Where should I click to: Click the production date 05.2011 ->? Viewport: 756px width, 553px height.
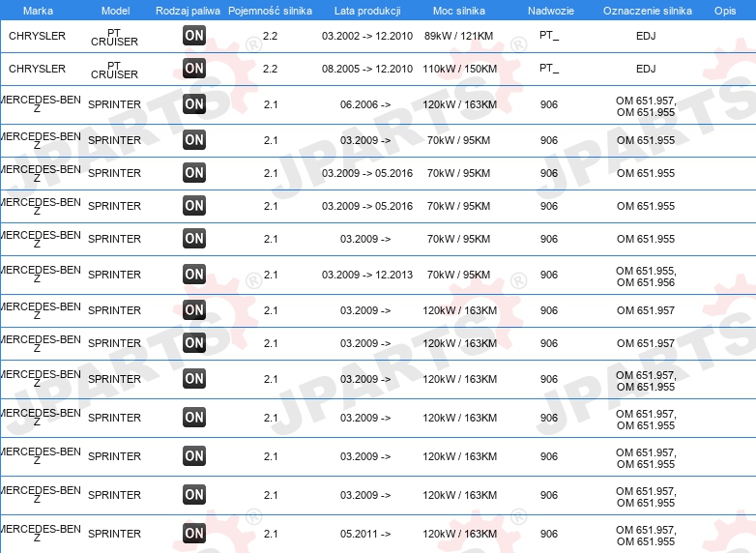pyautogui.click(x=365, y=534)
